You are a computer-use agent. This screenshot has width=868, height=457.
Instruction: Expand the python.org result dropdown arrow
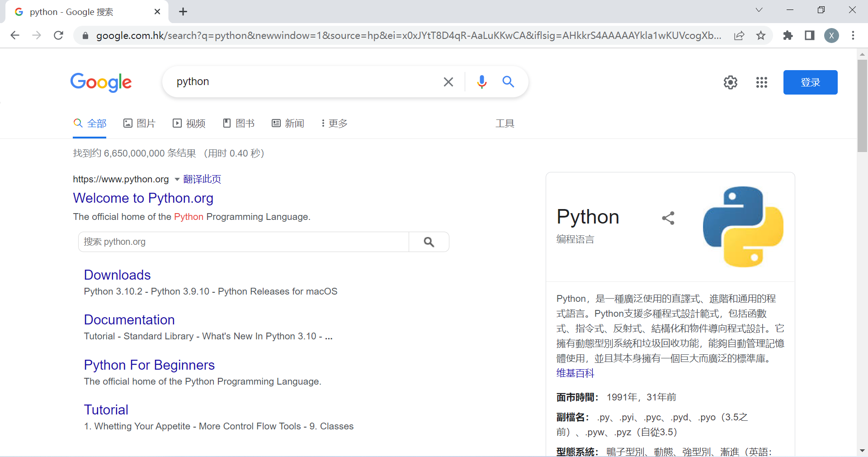coord(177,180)
